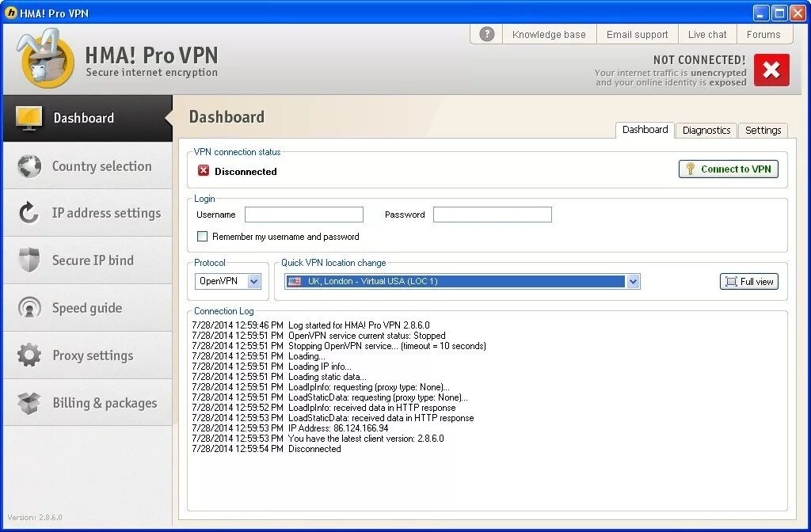Click the US flag in location dropdown

coord(295,281)
